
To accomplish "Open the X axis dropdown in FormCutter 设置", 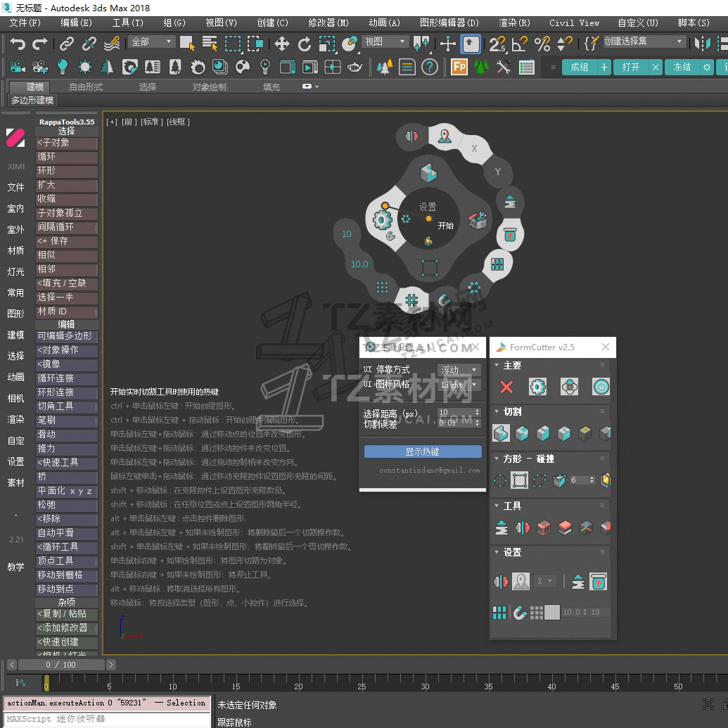I will (545, 581).
